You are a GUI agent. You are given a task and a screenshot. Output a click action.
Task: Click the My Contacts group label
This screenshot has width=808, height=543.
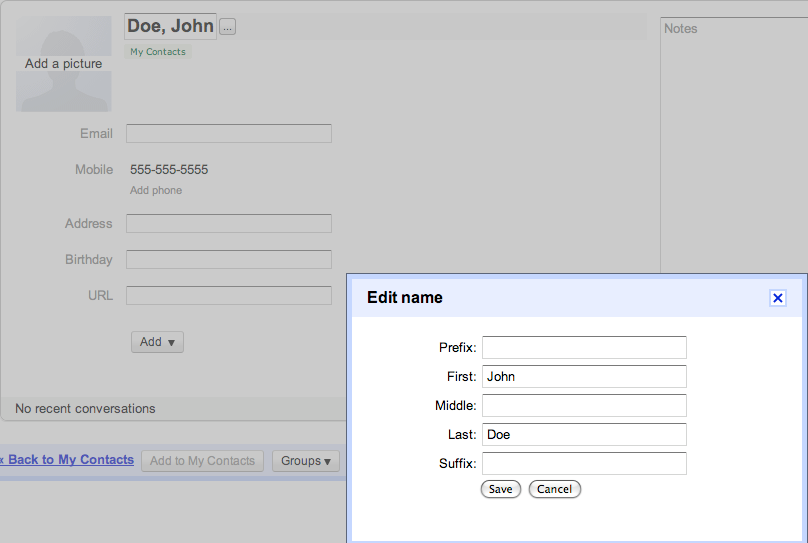[x=158, y=52]
